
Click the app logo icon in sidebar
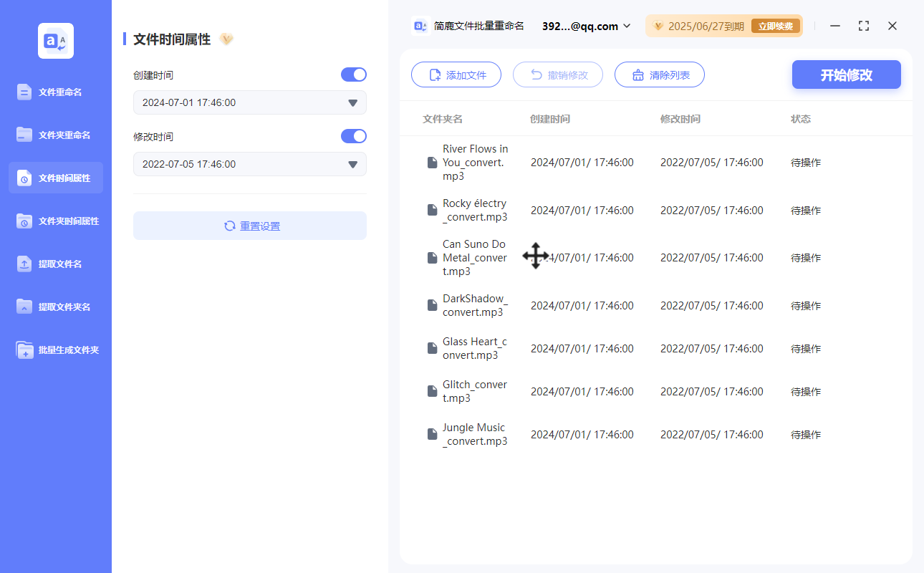56,41
